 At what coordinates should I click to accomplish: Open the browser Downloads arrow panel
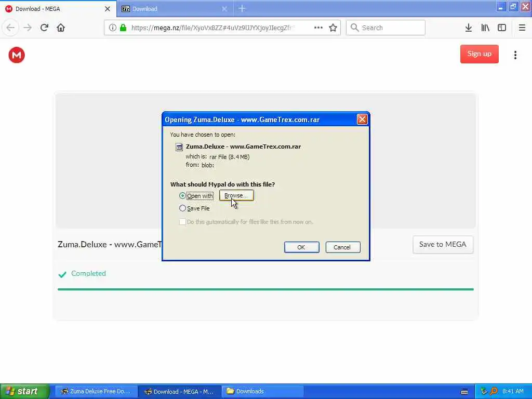click(469, 28)
